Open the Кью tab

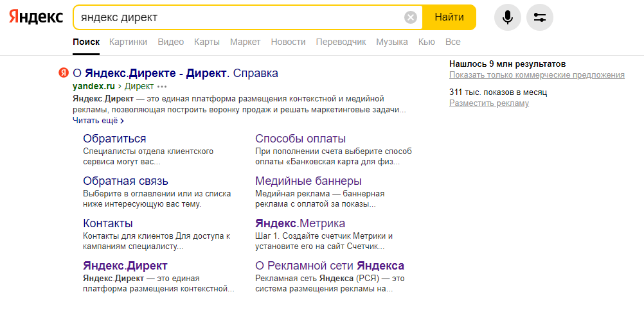pyautogui.click(x=427, y=42)
